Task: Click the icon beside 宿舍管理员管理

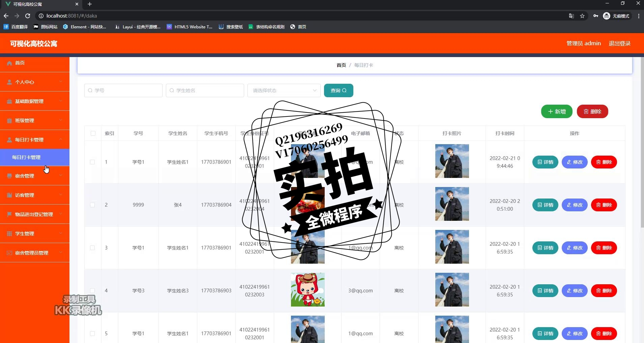Action: (9, 253)
